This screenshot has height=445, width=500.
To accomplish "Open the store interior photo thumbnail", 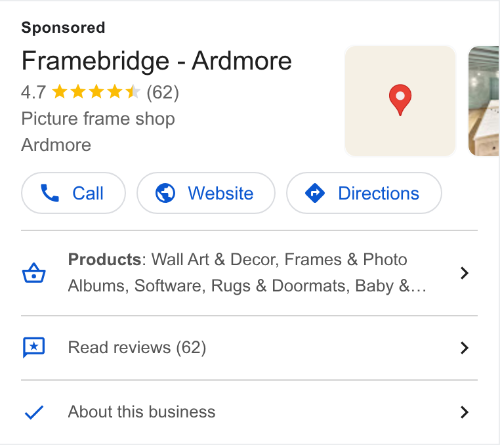I will pyautogui.click(x=484, y=101).
